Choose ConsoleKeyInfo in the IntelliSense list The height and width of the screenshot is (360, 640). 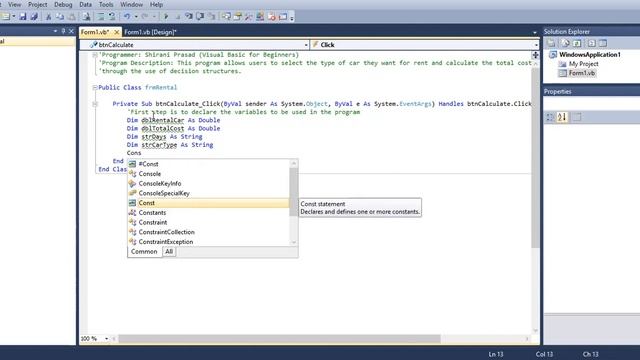click(208, 184)
